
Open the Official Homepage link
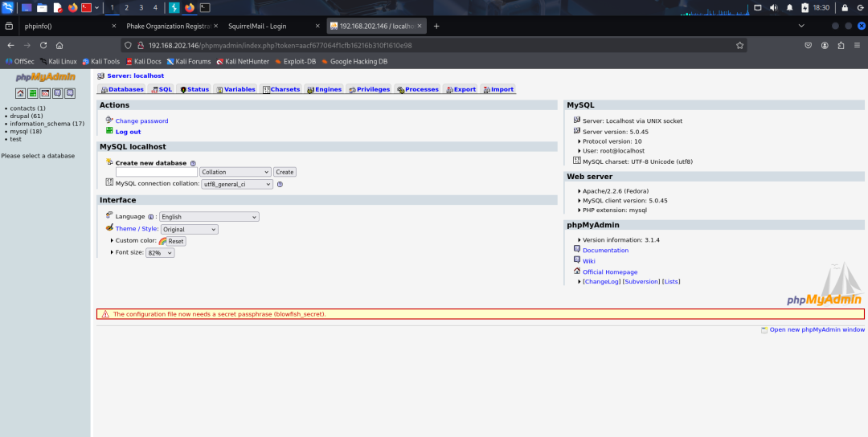tap(609, 272)
